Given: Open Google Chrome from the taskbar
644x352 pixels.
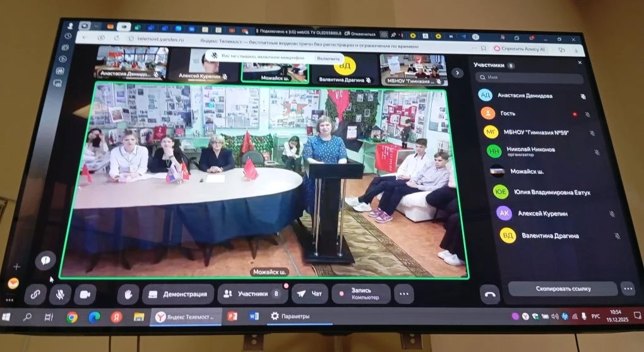Looking at the screenshot, I should pyautogui.click(x=72, y=317).
